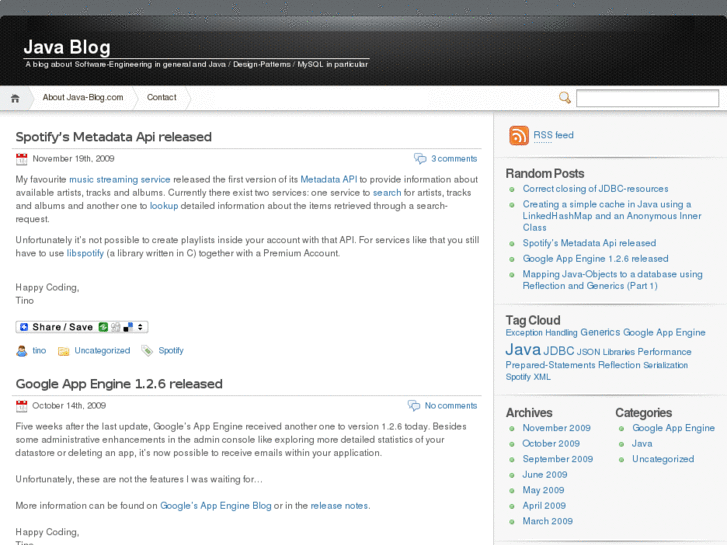
Task: Select Libraries tag in Tag Cloud
Action: click(x=619, y=352)
